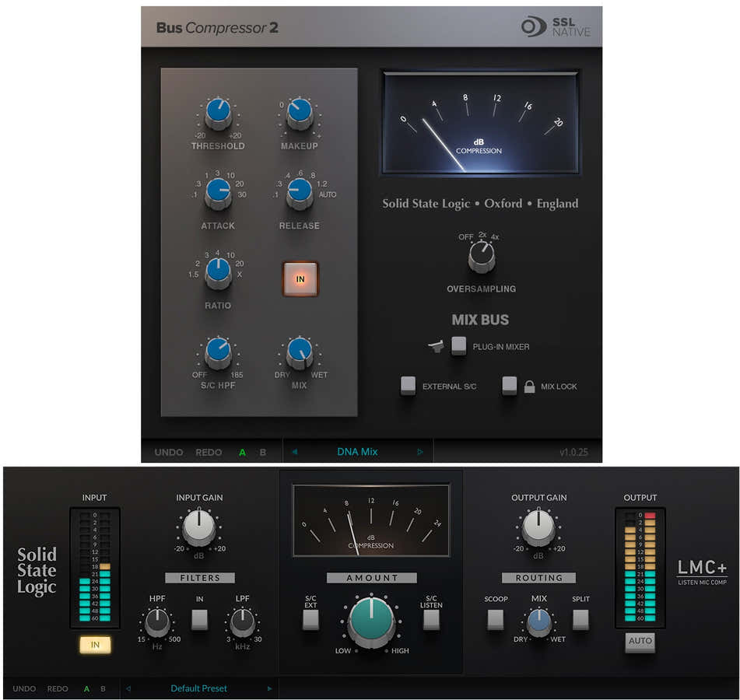Click the LMC+ Listen Mic Comp logo
The height and width of the screenshot is (700, 740).
pyautogui.click(x=702, y=572)
